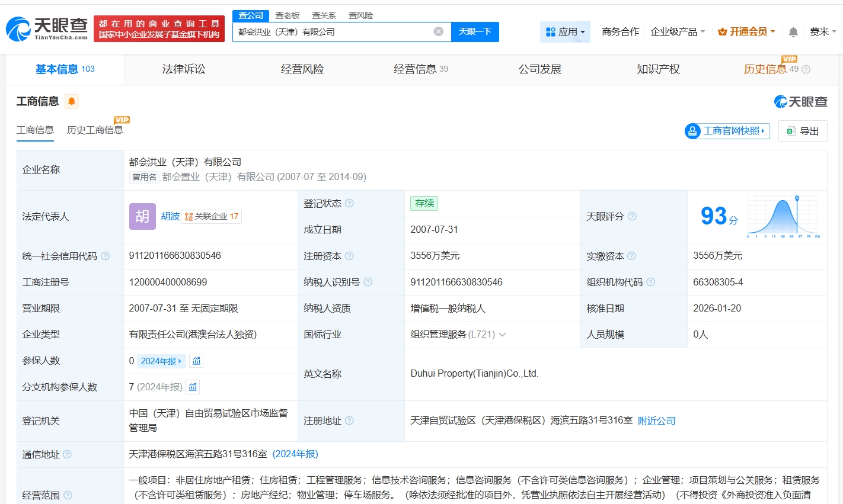Open chart icon next to 2024年报

[x=196, y=361]
